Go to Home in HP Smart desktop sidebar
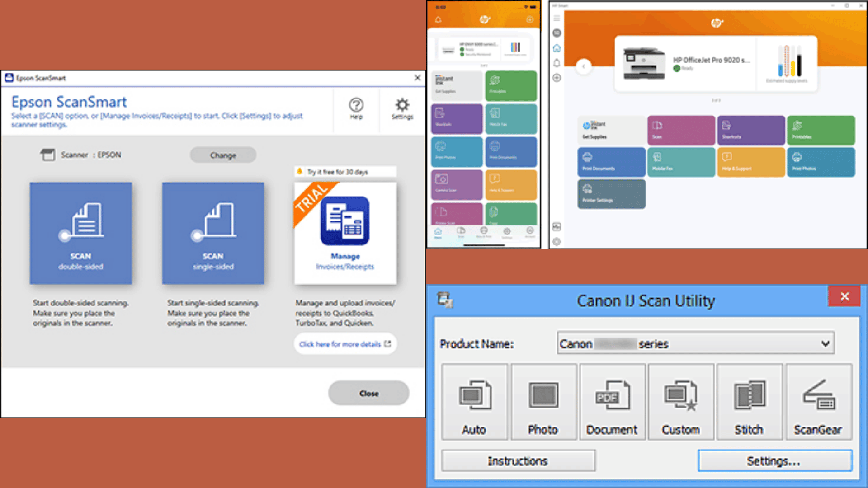The height and width of the screenshot is (488, 868). pos(557,48)
